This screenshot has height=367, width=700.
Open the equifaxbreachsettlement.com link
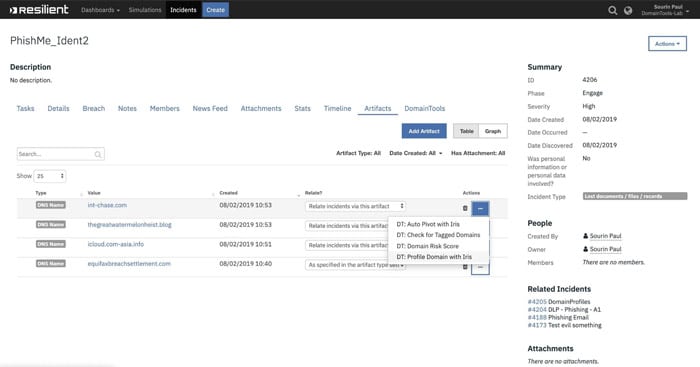pyautogui.click(x=129, y=264)
